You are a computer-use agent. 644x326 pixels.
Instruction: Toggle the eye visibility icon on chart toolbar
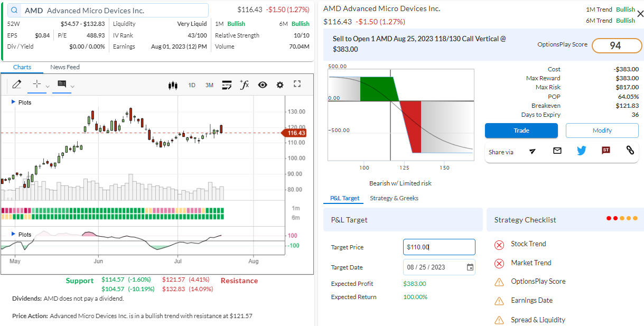click(263, 85)
